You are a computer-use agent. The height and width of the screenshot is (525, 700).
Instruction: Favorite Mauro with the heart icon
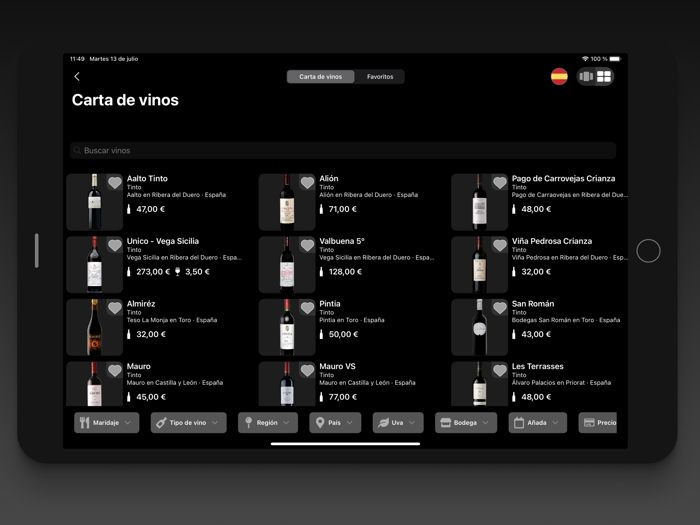coord(115,370)
